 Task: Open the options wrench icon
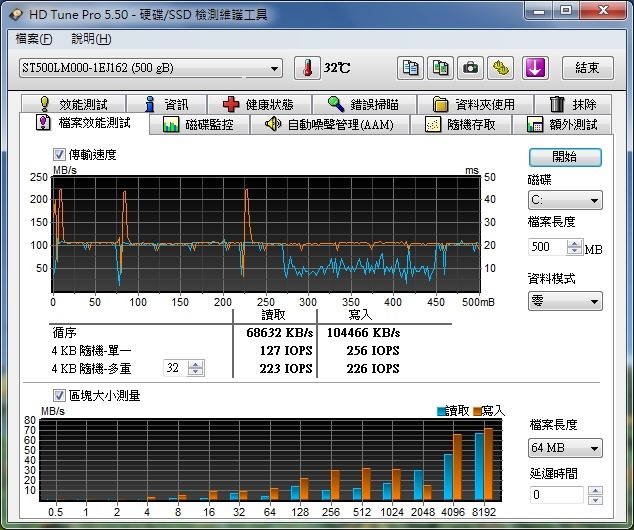[x=501, y=68]
